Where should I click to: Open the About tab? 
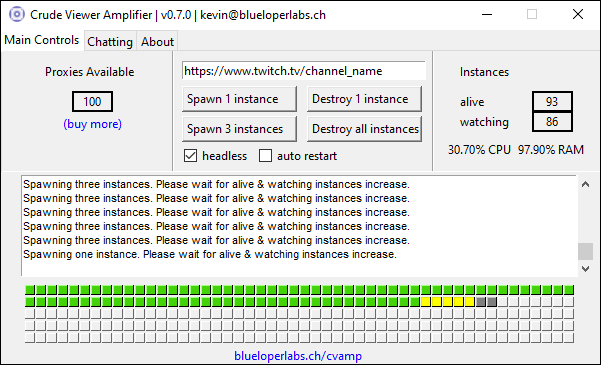(158, 41)
